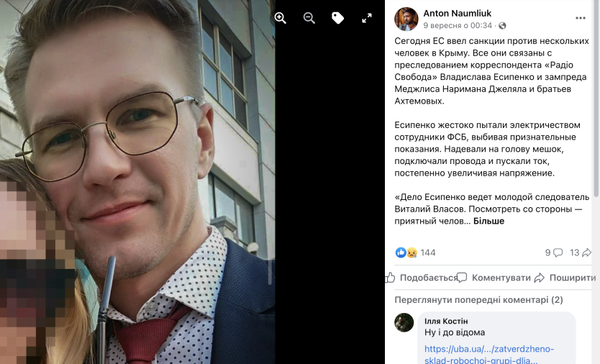Click the tag photo icon
Image resolution: width=600 pixels, height=364 pixels.
[x=337, y=18]
